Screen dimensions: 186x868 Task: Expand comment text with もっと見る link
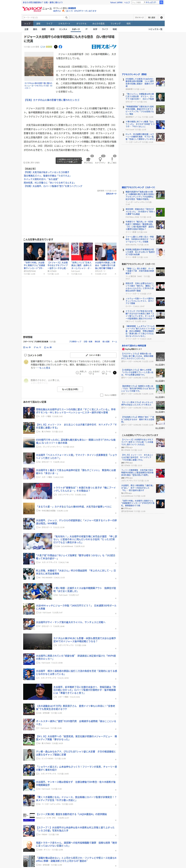point(45,368)
